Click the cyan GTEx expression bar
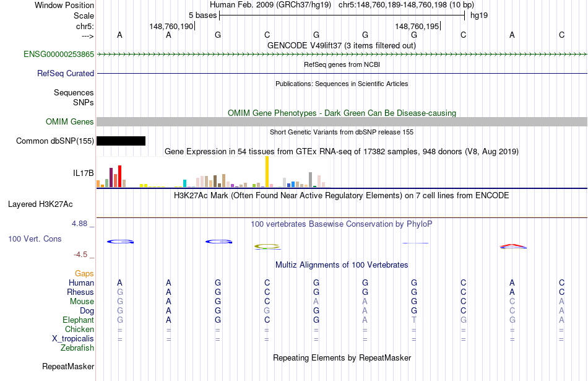This screenshot has width=588, height=381. pos(184,183)
